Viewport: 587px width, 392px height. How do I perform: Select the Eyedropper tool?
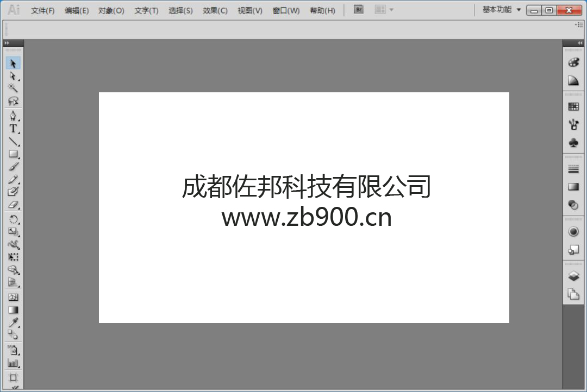pos(13,323)
